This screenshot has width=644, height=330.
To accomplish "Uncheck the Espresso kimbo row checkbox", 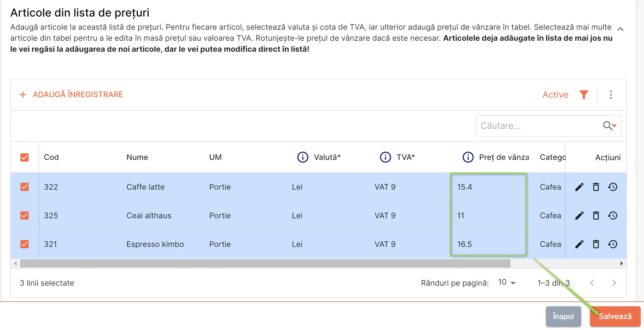I will [25, 244].
